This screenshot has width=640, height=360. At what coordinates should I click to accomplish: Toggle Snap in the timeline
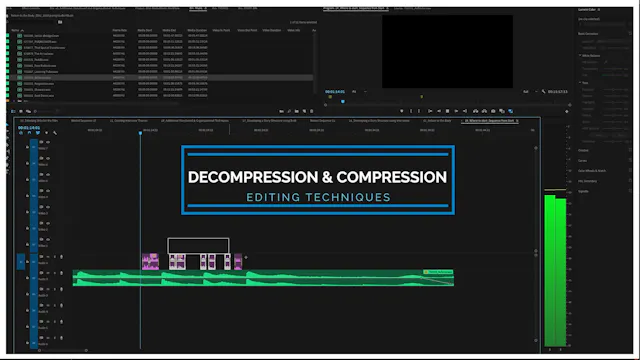tap(29, 133)
